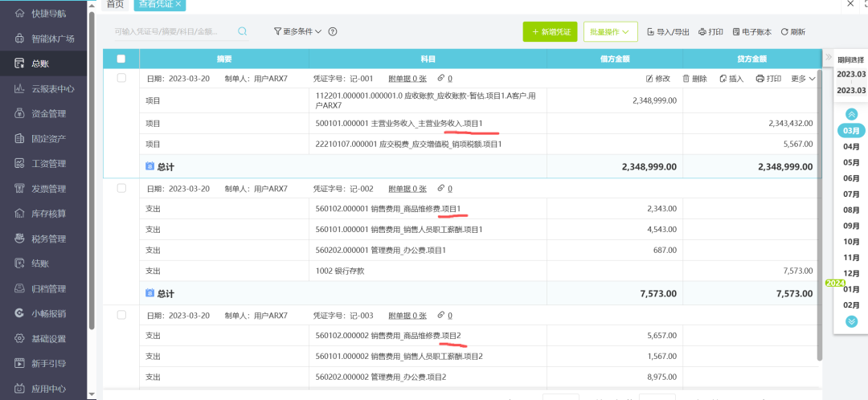Screen dimensions: 868x400
Task: Insert a voucher using 插入
Action: coord(731,79)
